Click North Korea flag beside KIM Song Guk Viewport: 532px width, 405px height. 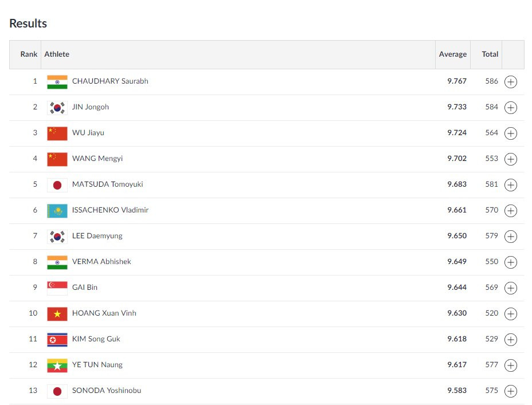coord(57,340)
